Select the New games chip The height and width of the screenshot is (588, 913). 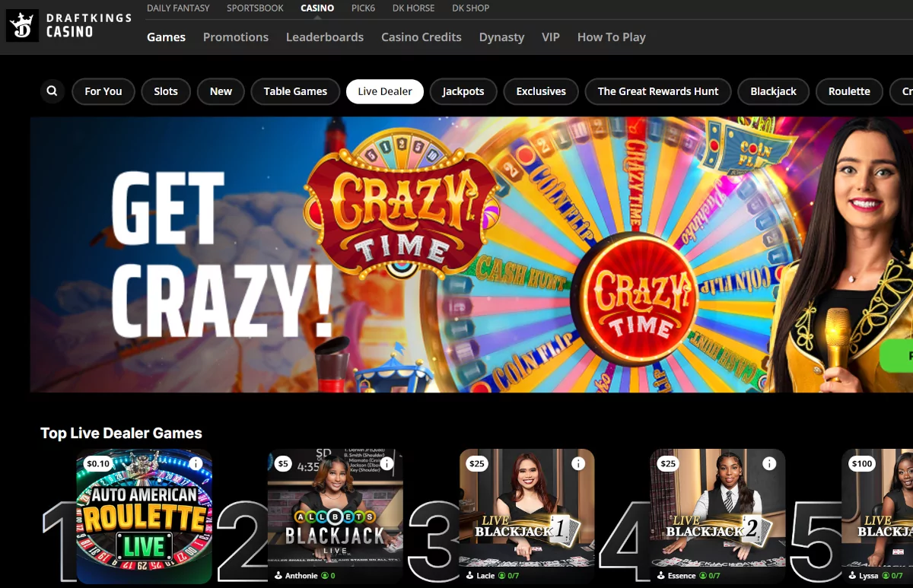(221, 91)
